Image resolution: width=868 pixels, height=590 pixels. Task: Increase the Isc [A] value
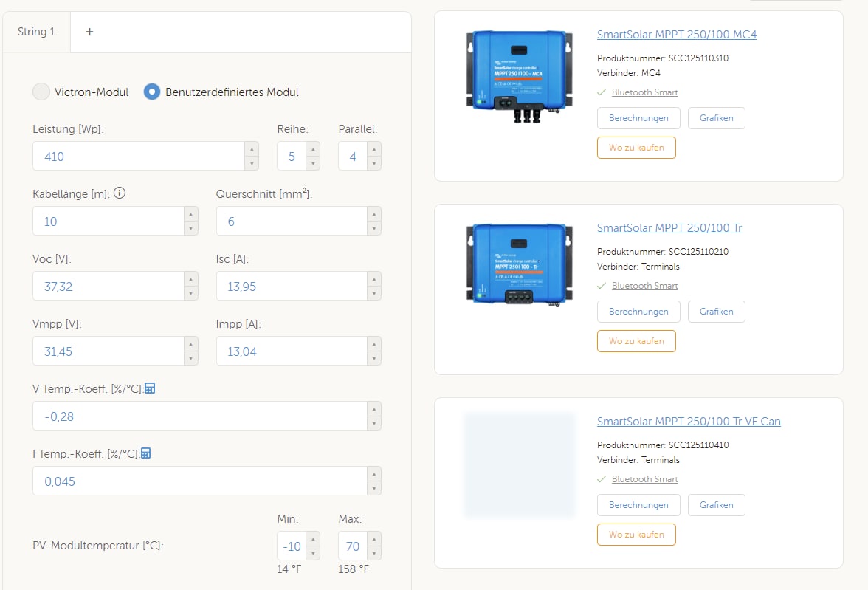(x=375, y=278)
